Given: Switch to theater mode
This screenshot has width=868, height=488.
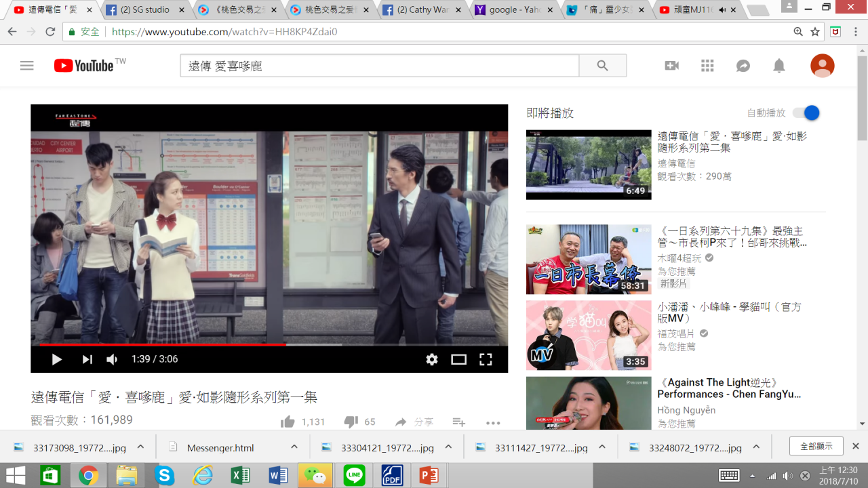Looking at the screenshot, I should (458, 359).
